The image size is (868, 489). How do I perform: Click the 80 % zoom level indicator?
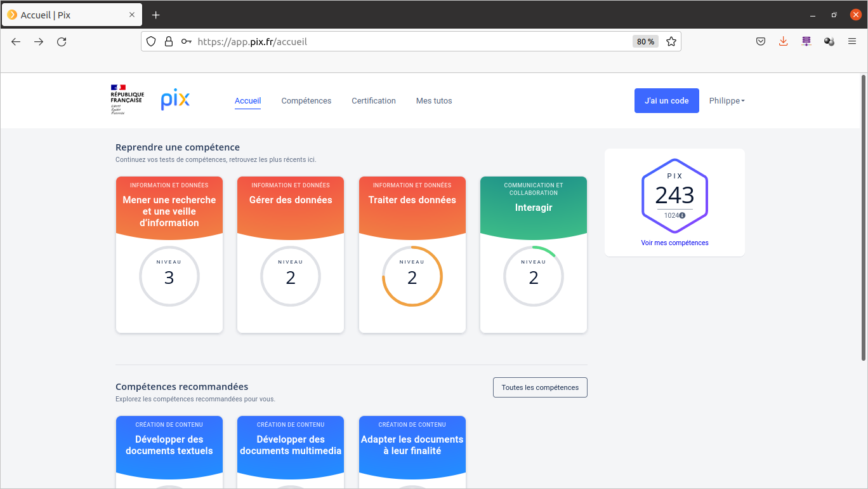645,42
